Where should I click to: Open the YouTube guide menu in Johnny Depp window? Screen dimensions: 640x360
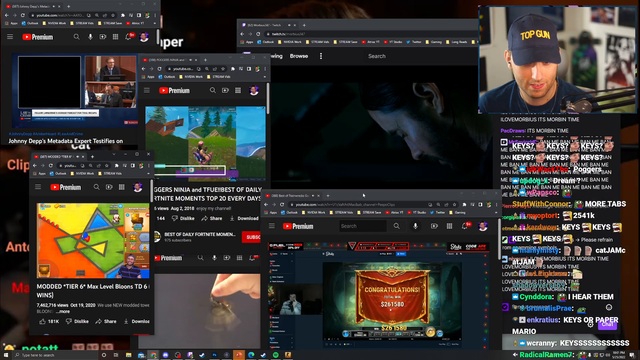pos(10,37)
